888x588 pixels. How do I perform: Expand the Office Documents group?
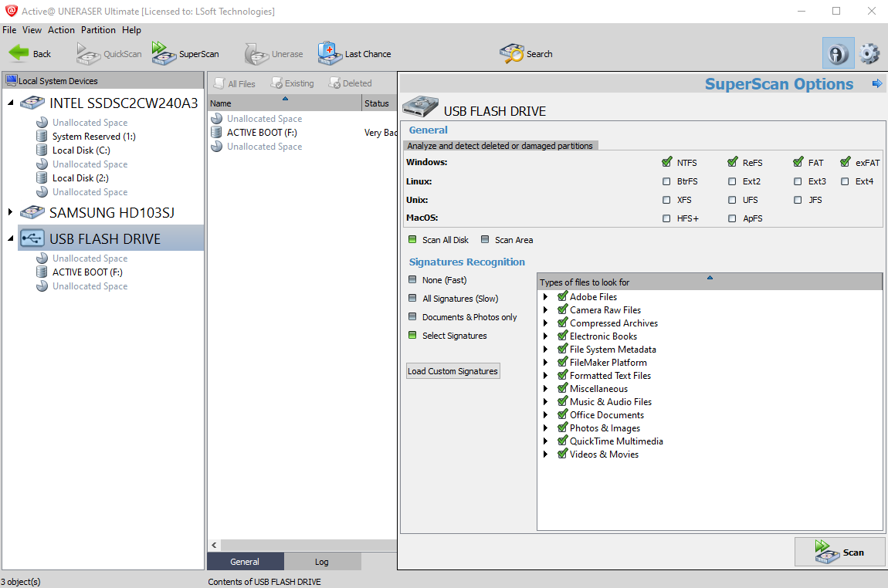tap(545, 414)
